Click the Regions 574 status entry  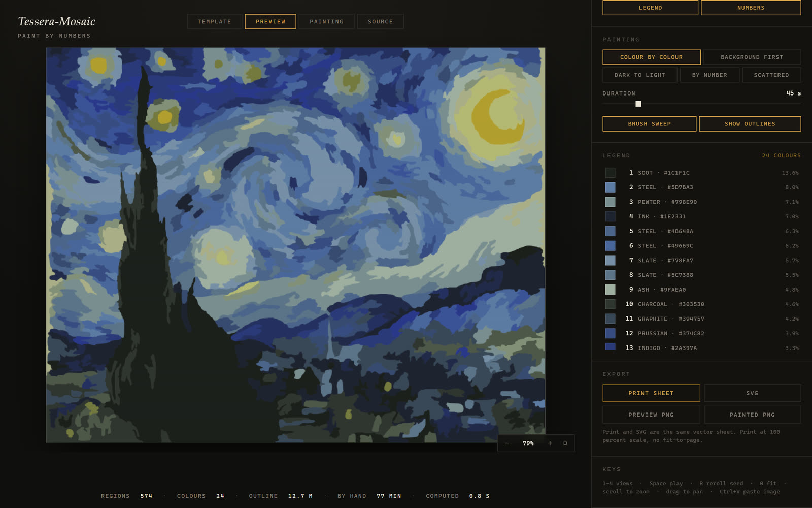(x=126, y=496)
